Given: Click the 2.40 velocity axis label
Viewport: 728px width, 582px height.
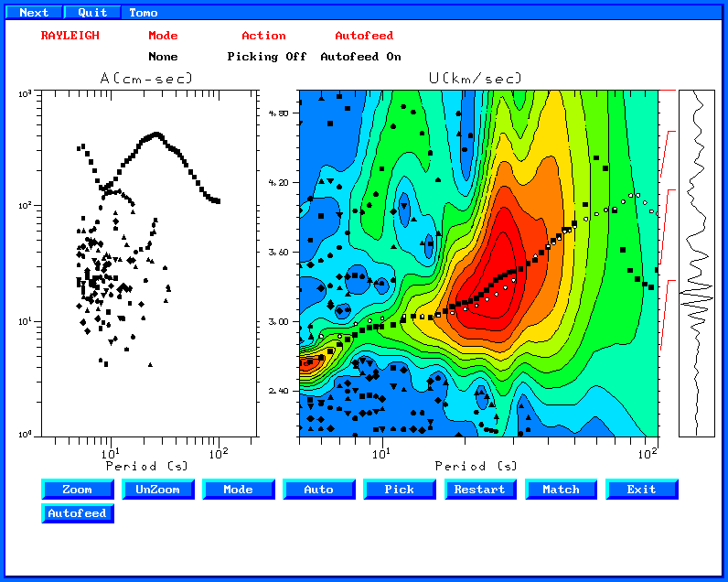Looking at the screenshot, I should (278, 391).
